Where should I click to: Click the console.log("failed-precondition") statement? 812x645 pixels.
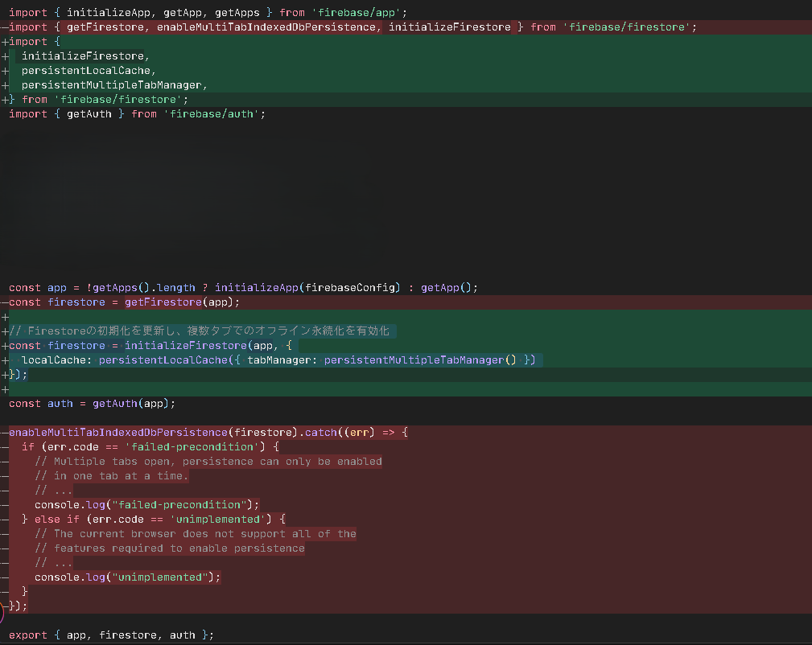[x=146, y=505]
